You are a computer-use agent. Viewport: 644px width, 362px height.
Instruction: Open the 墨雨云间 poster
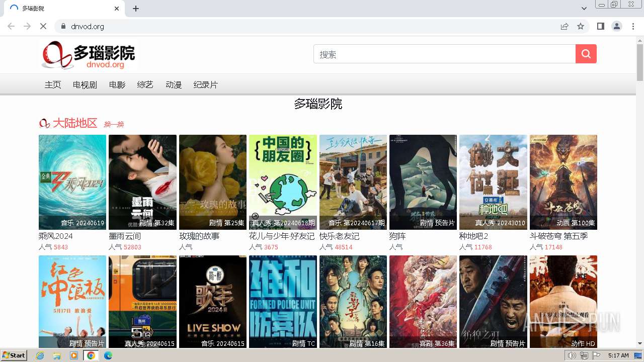142,182
